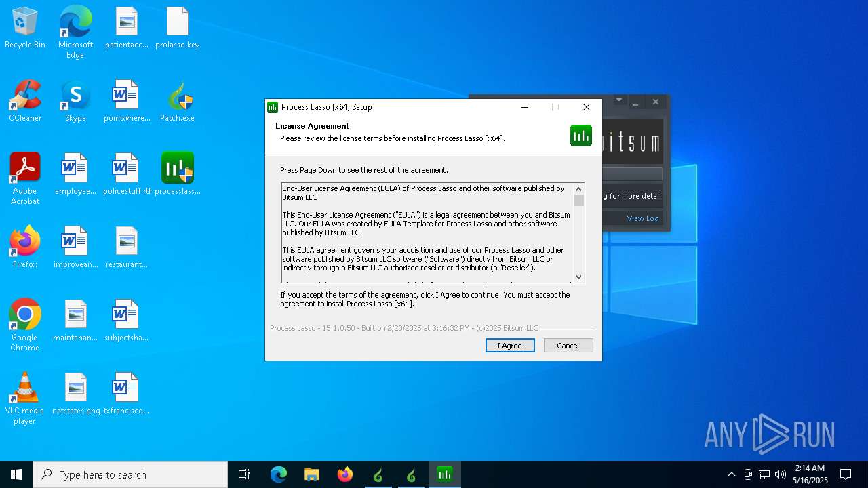The height and width of the screenshot is (488, 868).
Task: Click the scroll up arrow of license text
Action: 578,189
